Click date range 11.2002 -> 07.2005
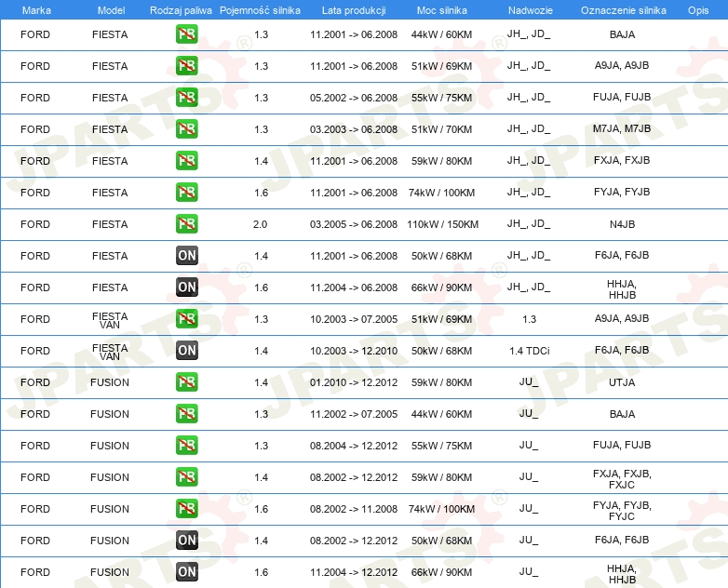This screenshot has width=728, height=588. pyautogui.click(x=354, y=414)
